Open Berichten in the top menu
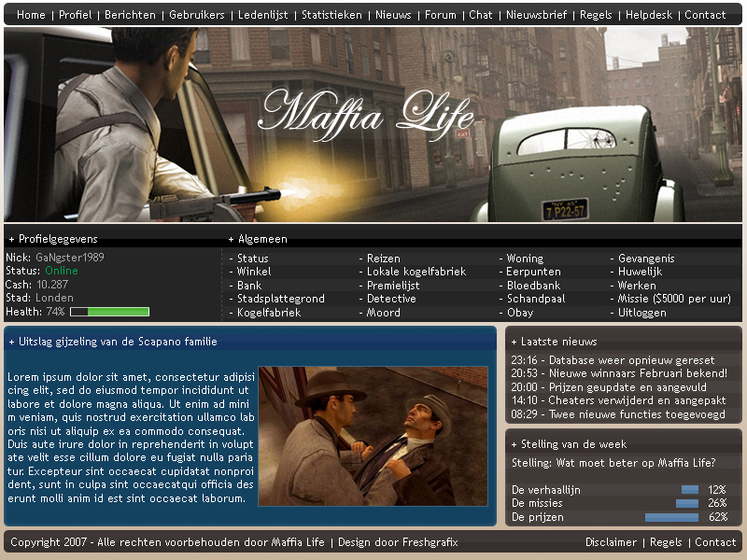747x560 pixels. (130, 15)
